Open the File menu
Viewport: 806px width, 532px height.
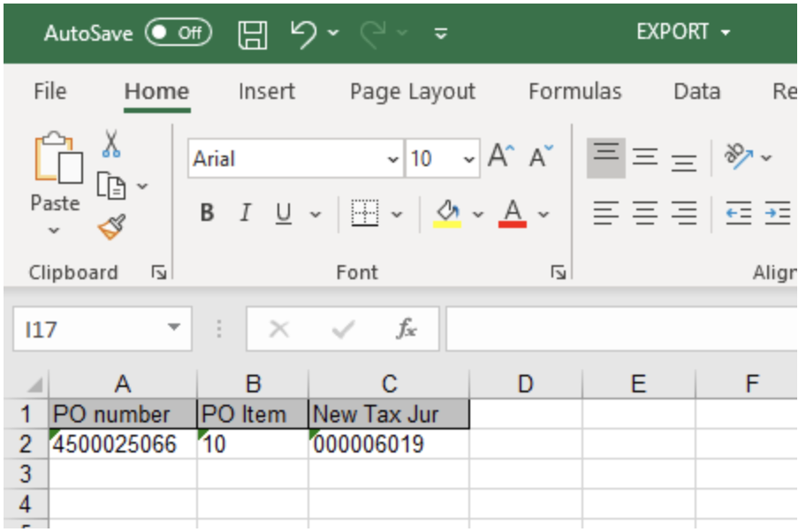pyautogui.click(x=49, y=92)
